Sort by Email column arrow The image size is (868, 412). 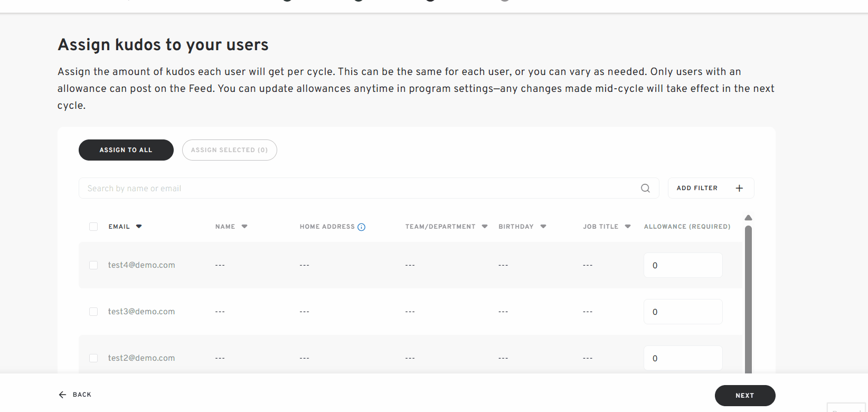tap(139, 227)
